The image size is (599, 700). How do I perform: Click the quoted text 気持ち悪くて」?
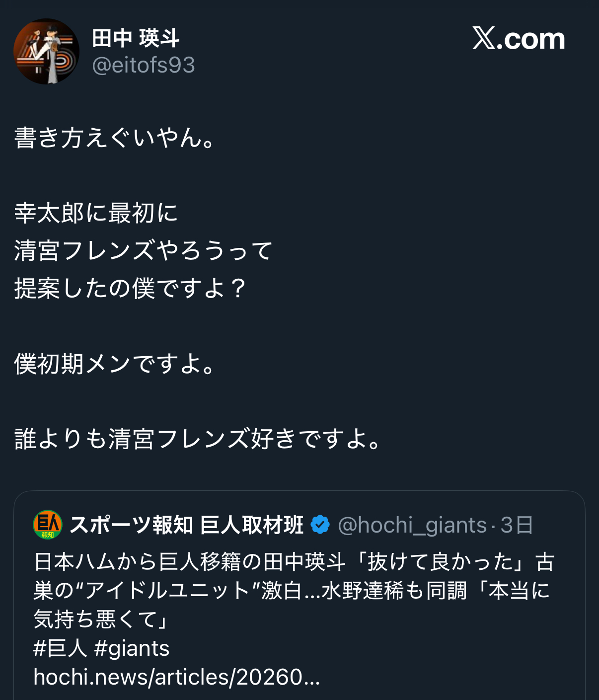102,620
